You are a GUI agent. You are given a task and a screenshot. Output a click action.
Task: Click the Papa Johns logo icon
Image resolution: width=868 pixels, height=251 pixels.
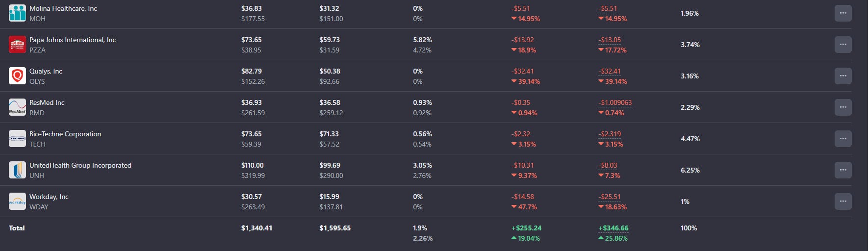point(17,45)
